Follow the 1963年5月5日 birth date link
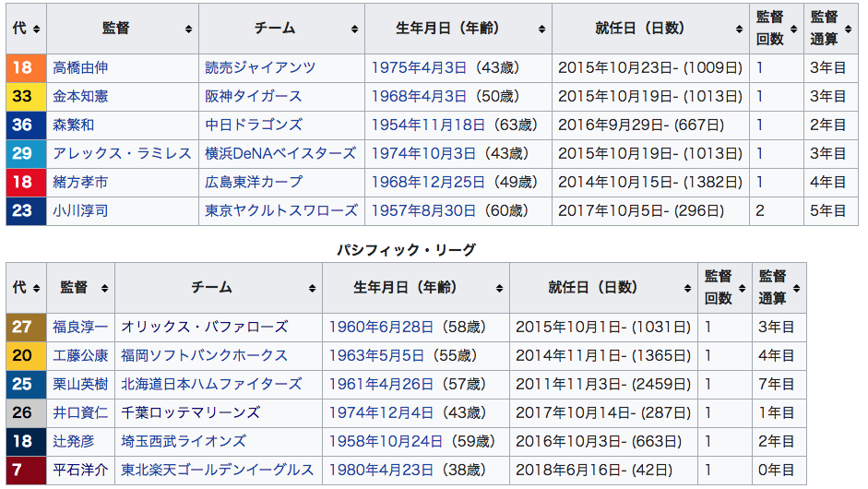 [377, 355]
